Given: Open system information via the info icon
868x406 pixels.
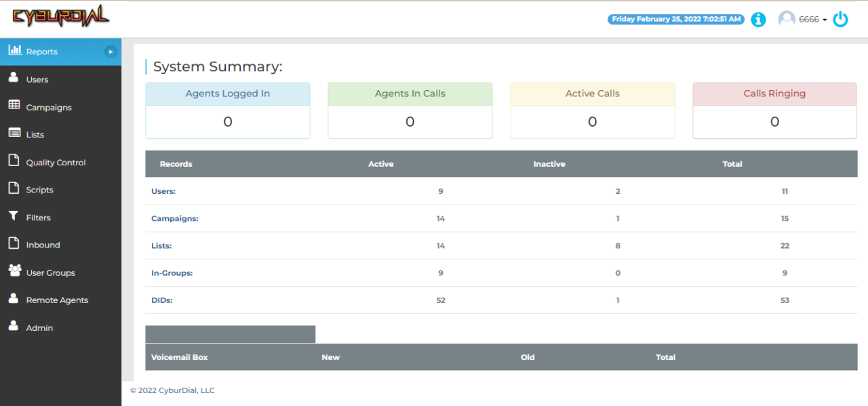Looking at the screenshot, I should 757,19.
